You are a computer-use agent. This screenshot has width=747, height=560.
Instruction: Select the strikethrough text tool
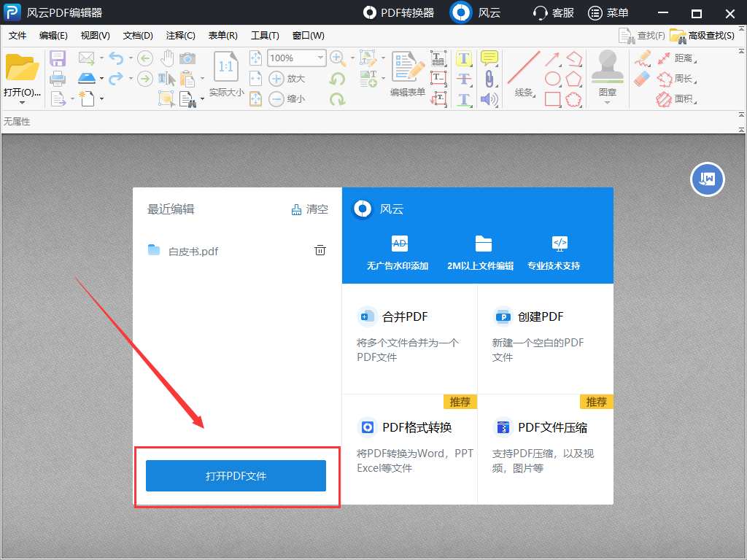click(x=463, y=79)
